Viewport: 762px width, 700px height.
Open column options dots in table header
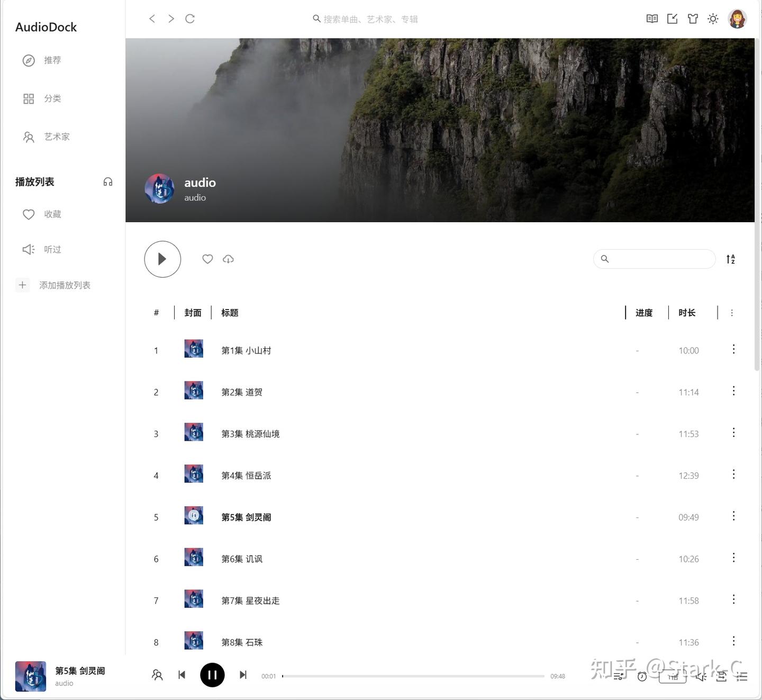(x=732, y=313)
